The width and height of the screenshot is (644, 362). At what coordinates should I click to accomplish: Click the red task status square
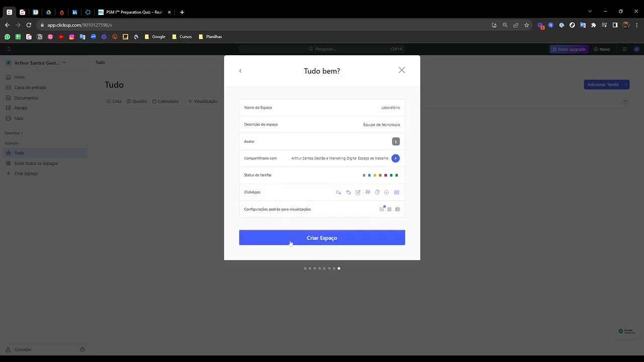pyautogui.click(x=386, y=175)
